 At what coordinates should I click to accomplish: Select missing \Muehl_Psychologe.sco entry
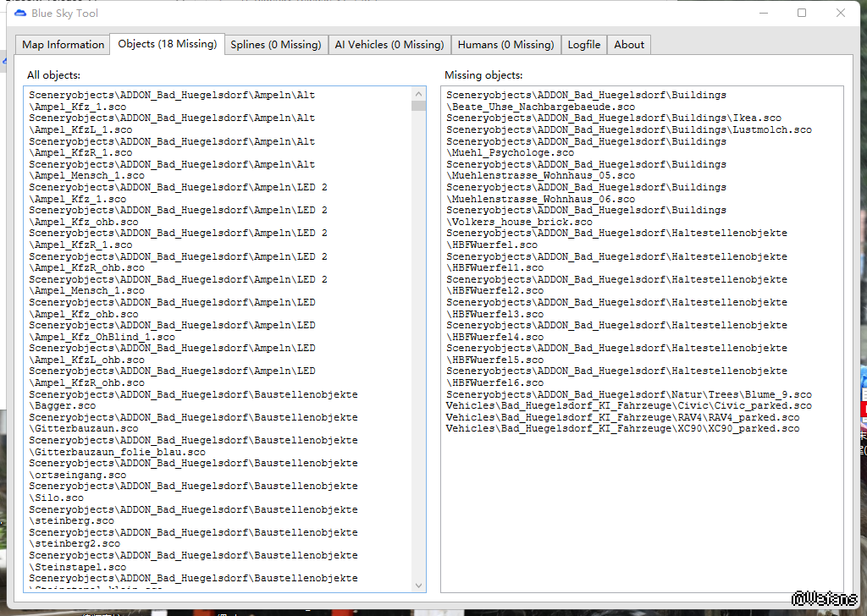(586, 147)
